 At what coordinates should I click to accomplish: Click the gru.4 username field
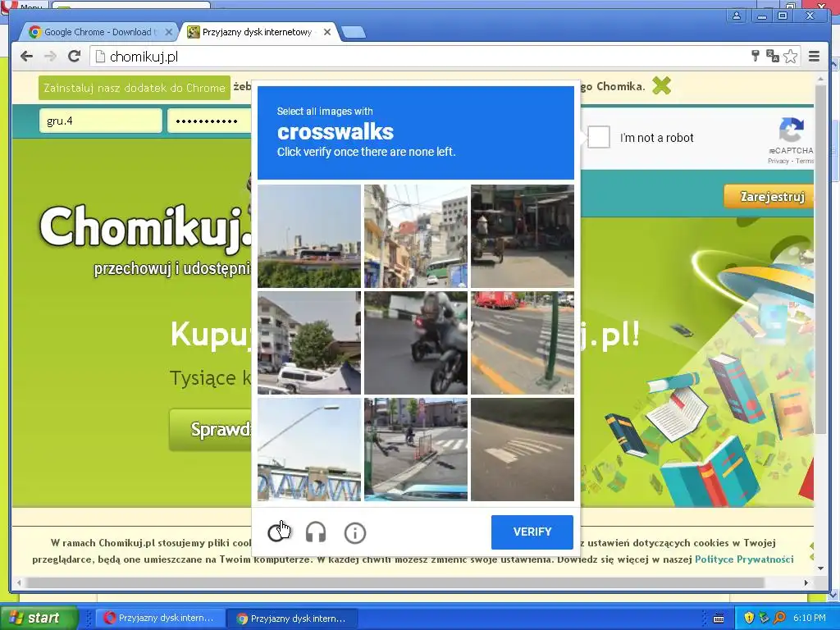coord(101,121)
